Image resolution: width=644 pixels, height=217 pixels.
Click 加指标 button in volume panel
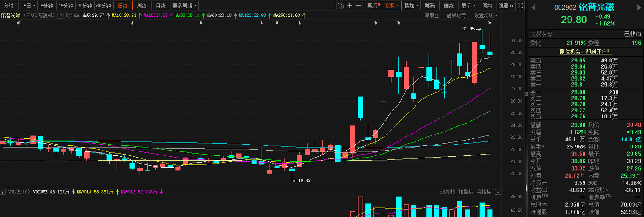pos(465,191)
